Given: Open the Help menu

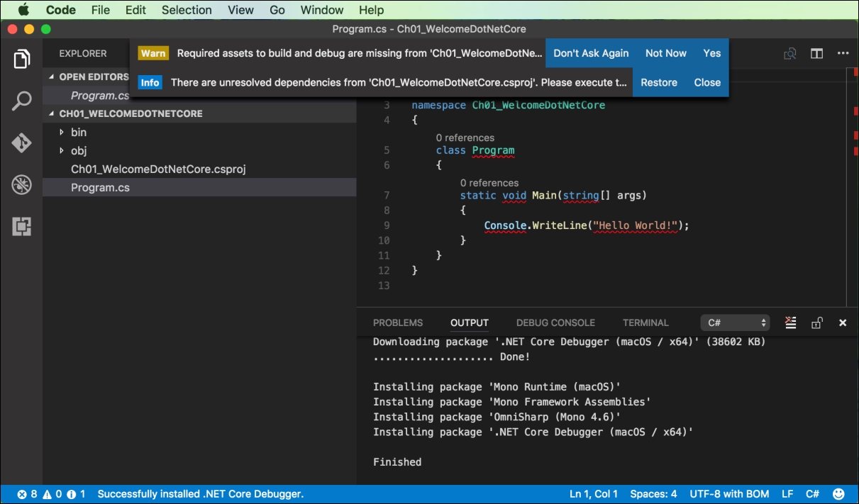Looking at the screenshot, I should (x=371, y=10).
